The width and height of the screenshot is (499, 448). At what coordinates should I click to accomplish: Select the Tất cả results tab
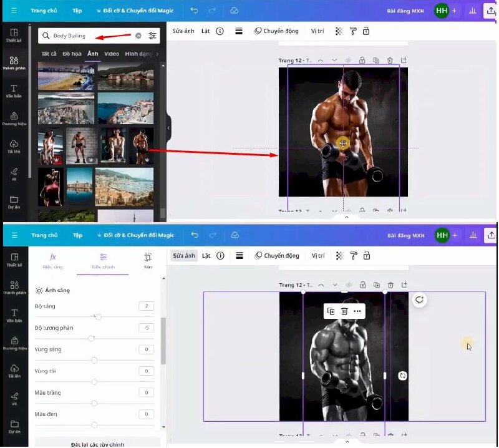pyautogui.click(x=49, y=54)
